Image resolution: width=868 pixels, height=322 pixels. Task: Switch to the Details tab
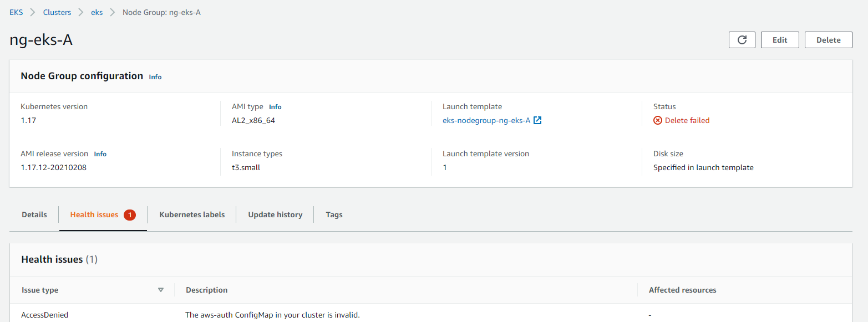pyautogui.click(x=34, y=214)
